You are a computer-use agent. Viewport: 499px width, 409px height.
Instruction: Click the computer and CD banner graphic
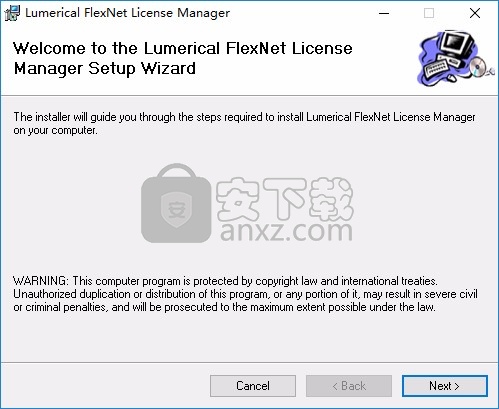pos(455,59)
